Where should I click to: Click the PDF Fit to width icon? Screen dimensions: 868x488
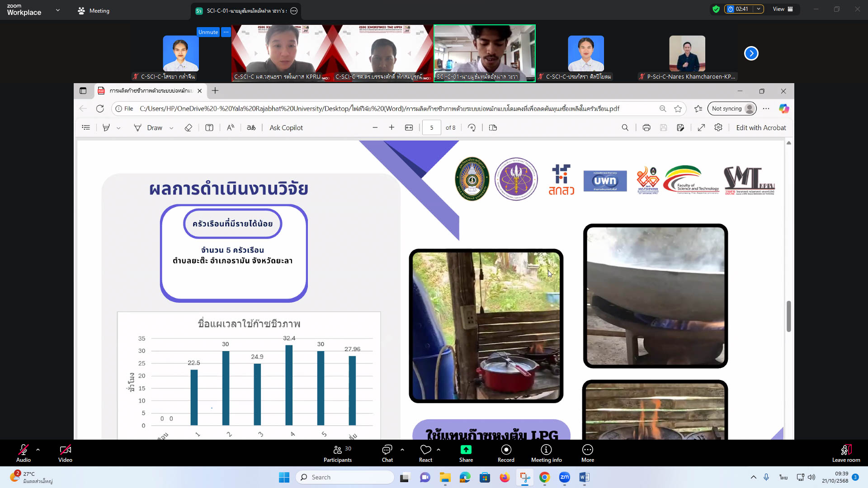pos(409,128)
